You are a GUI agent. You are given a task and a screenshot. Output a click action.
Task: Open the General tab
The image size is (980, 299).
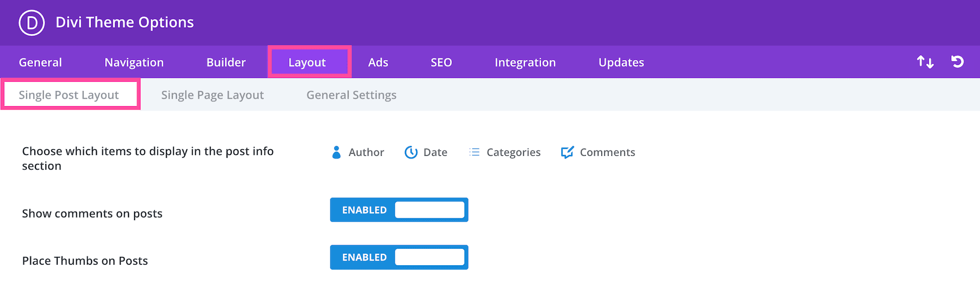(40, 63)
